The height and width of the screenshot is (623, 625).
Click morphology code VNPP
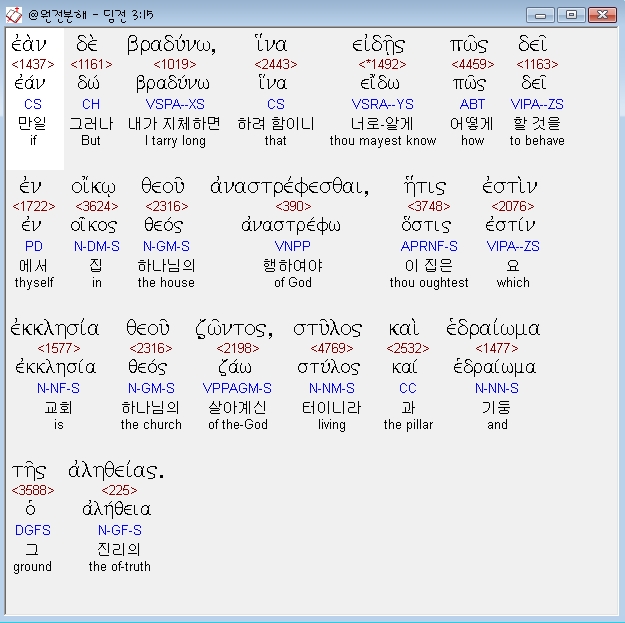[x=293, y=246]
